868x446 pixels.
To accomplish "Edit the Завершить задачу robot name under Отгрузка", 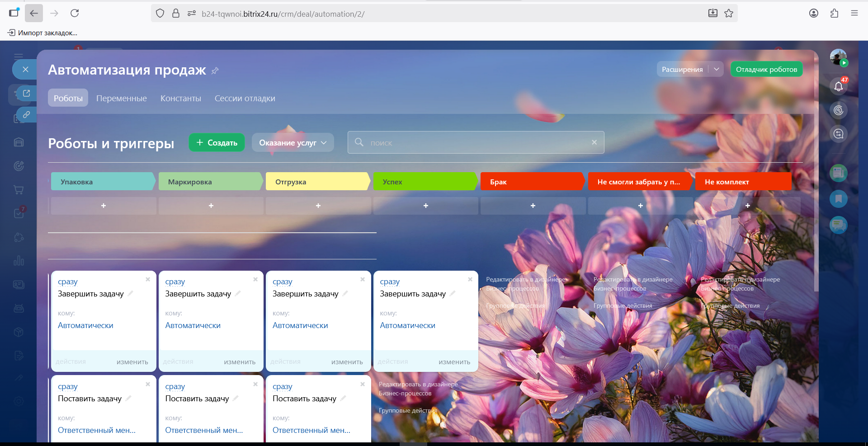I will pyautogui.click(x=345, y=294).
